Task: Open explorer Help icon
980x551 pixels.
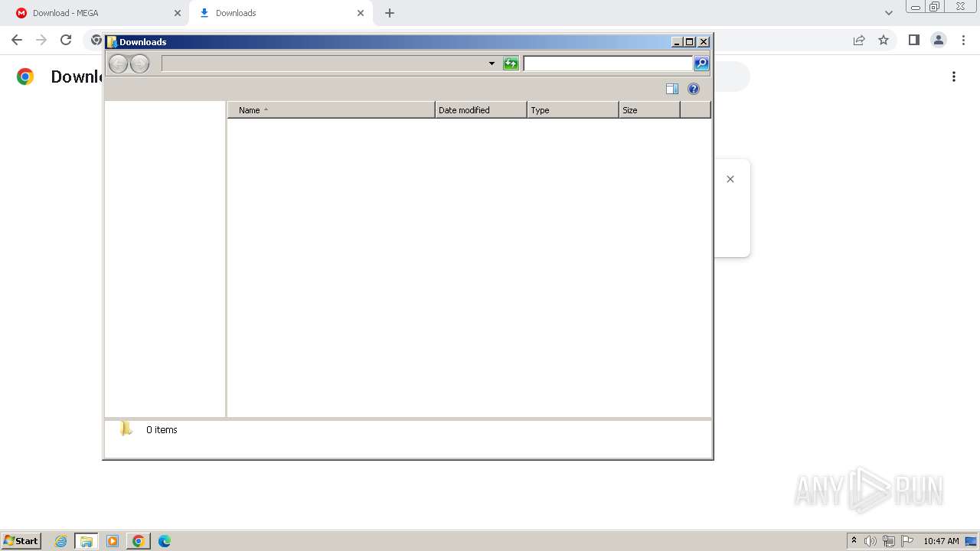Action: pyautogui.click(x=694, y=89)
